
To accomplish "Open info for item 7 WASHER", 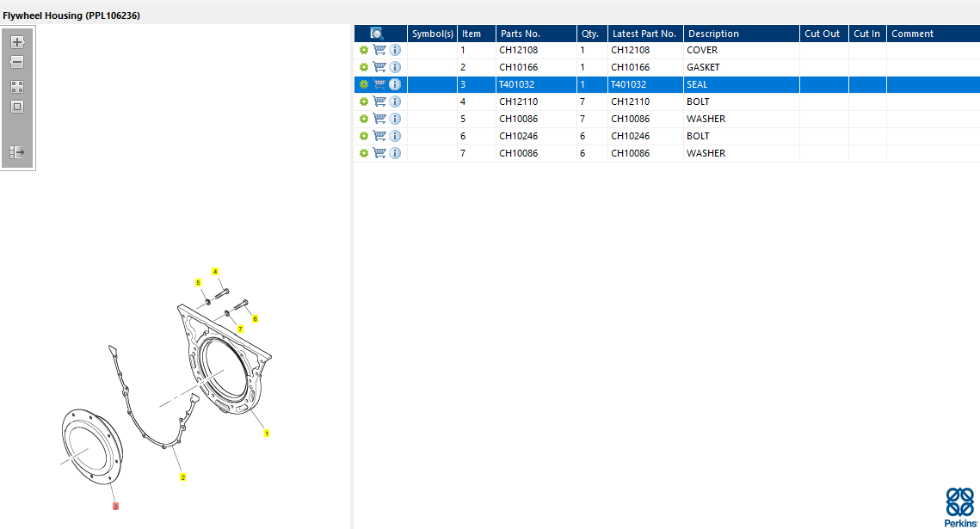I will click(395, 153).
